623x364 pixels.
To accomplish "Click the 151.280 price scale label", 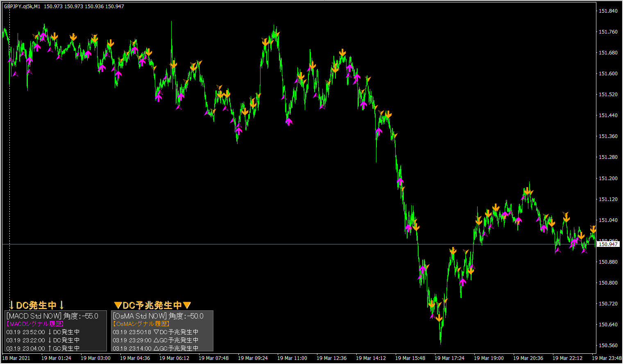I will [608, 157].
